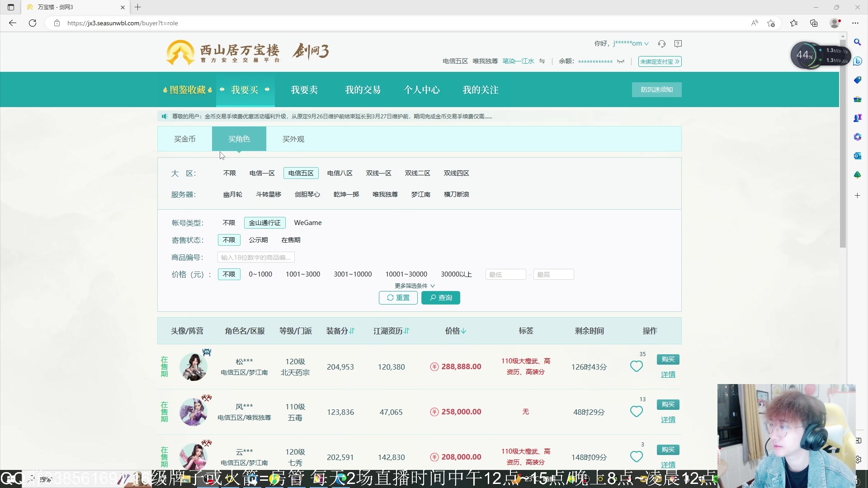The width and height of the screenshot is (868, 488).
Task: Switch to 买外观 tab
Action: (293, 139)
